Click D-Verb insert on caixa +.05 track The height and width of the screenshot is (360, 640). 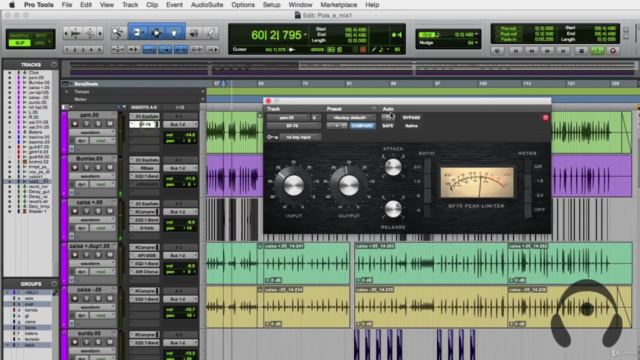coord(144,228)
